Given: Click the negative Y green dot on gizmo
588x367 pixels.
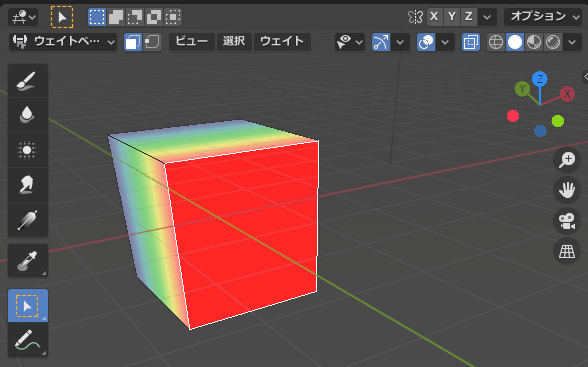Looking at the screenshot, I should click(x=558, y=121).
